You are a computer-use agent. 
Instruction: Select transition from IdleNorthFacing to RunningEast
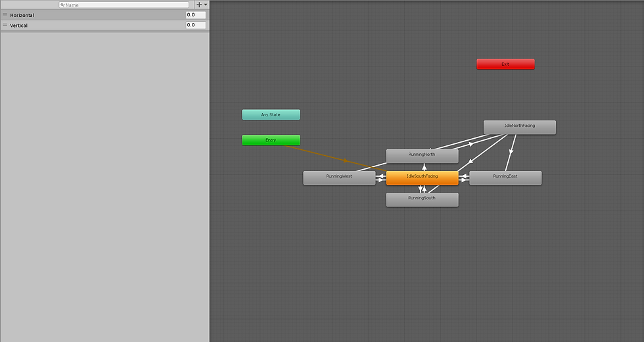(x=511, y=152)
